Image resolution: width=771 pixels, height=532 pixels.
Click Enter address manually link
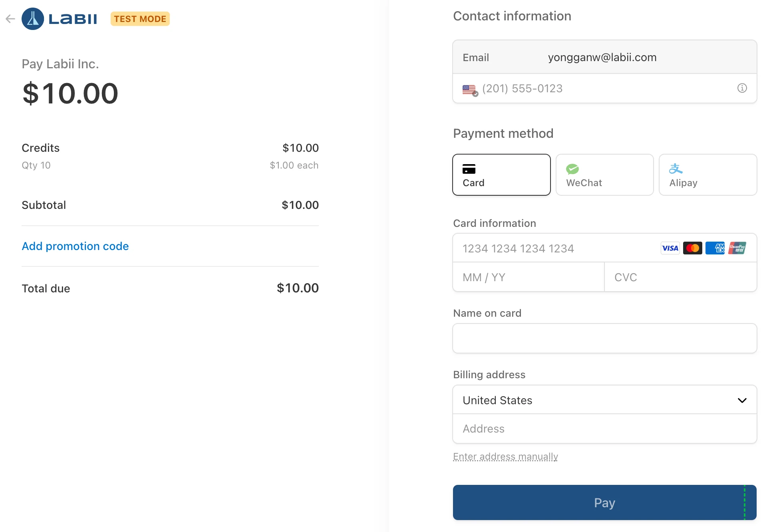coord(505,457)
